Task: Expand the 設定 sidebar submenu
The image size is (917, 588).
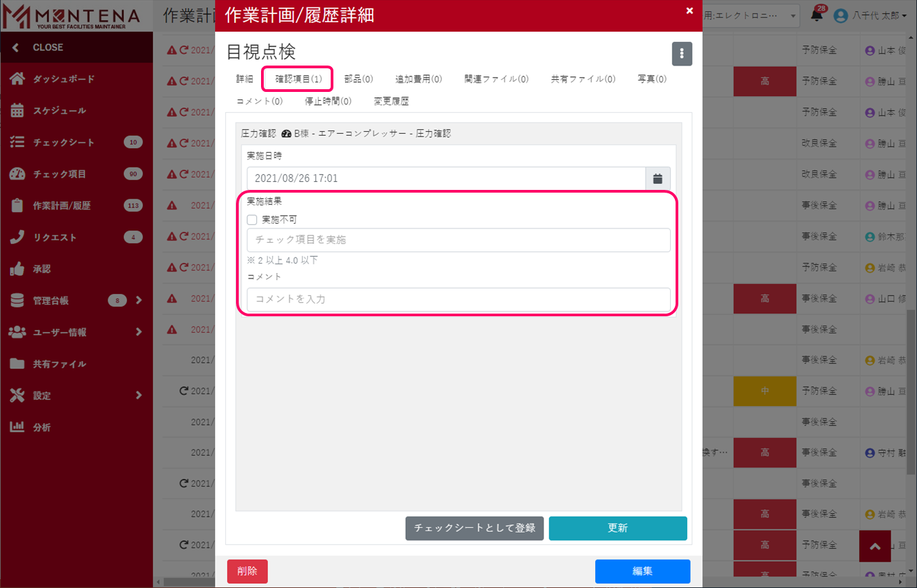Action: tap(138, 395)
